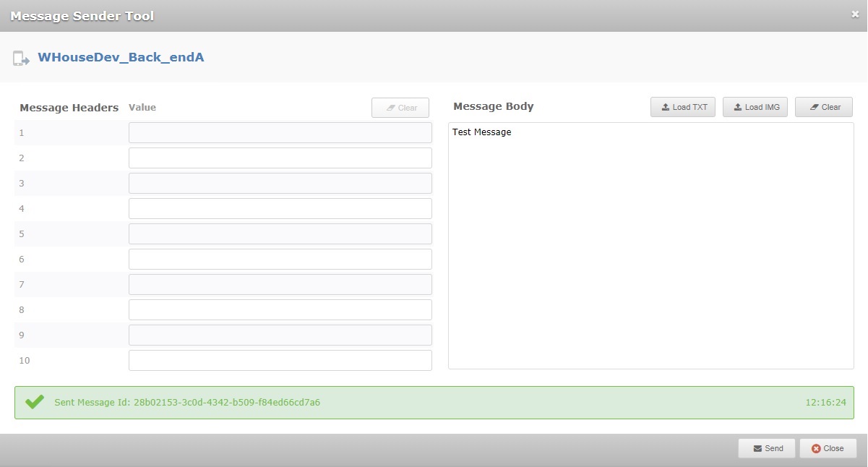Close the Message Sender Tool via title bar X

(855, 12)
